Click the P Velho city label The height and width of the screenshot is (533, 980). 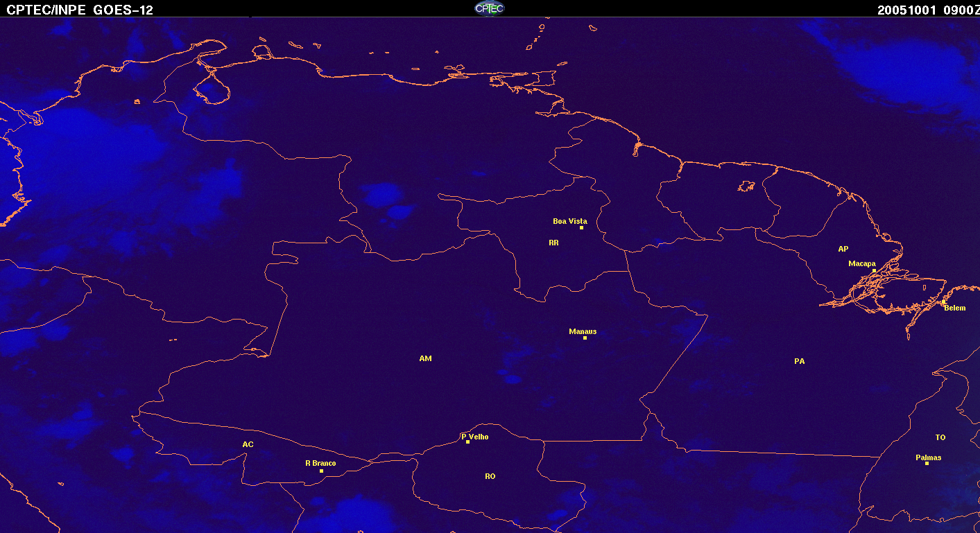click(475, 437)
